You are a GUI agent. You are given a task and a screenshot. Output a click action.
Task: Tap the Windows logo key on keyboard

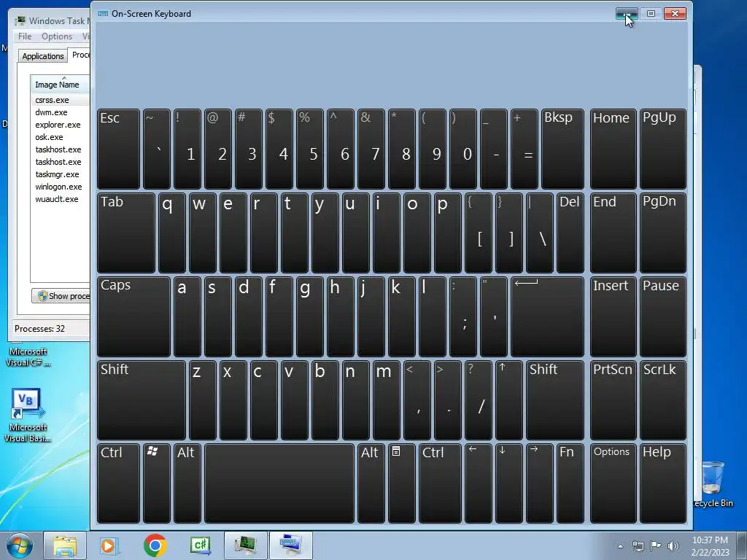pyautogui.click(x=157, y=483)
